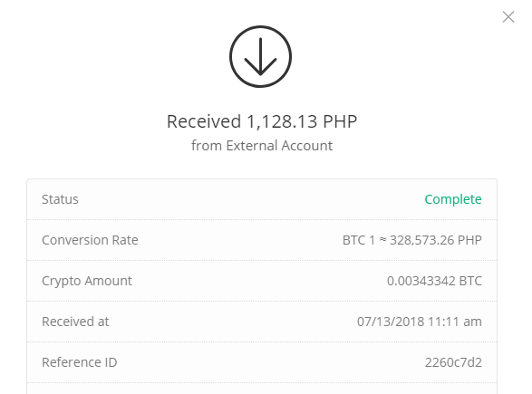532x394 pixels.
Task: Select the Received 1,128.13 PHP heading
Action: (262, 121)
